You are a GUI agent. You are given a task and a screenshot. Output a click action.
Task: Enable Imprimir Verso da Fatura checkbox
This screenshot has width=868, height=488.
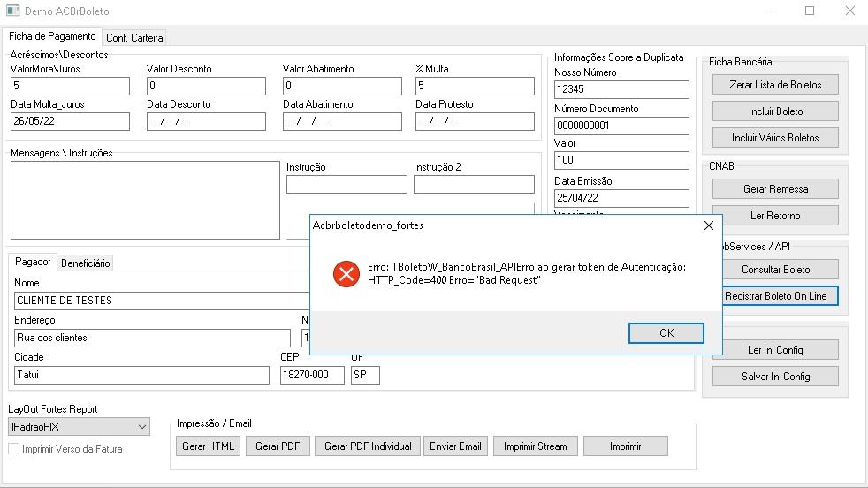click(14, 449)
